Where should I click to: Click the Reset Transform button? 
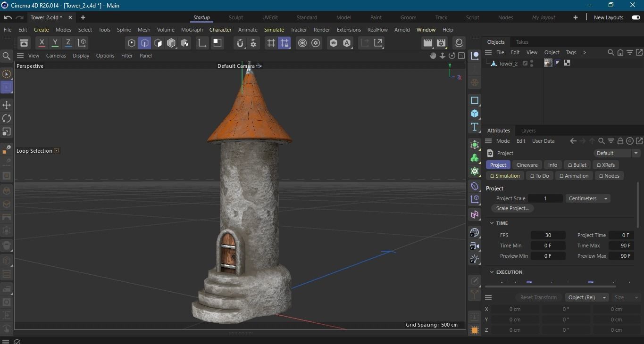click(538, 297)
